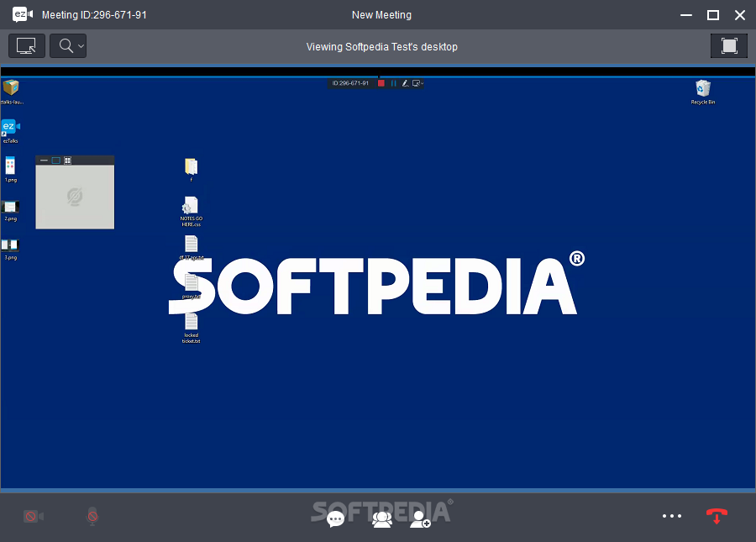Click the annotation pen icon in shared toolbar
Screen dimensions: 756x542
405,83
